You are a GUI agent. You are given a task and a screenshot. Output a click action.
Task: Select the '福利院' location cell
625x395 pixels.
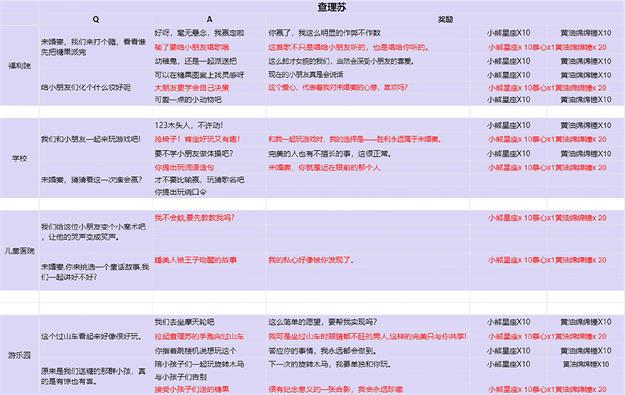coord(20,66)
